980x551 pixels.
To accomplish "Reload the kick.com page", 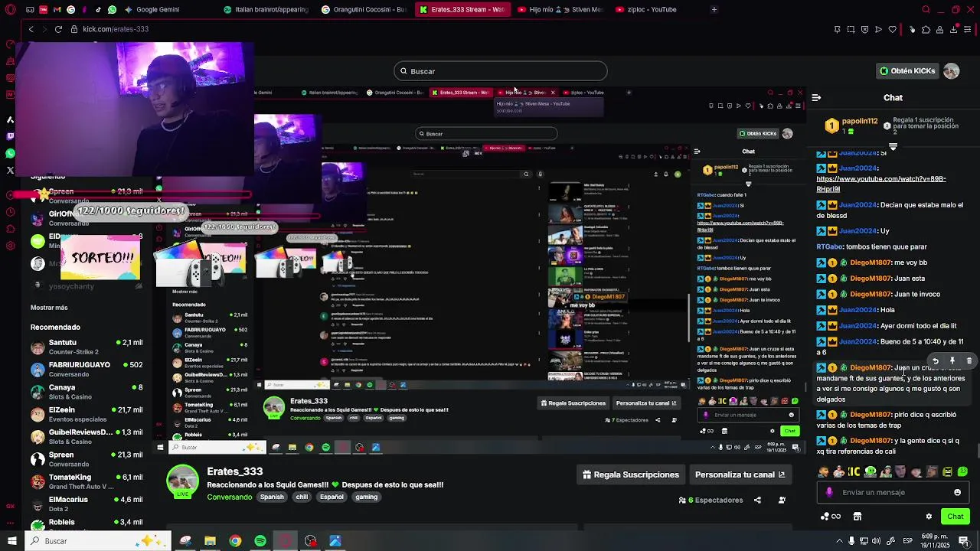I will 58,29.
